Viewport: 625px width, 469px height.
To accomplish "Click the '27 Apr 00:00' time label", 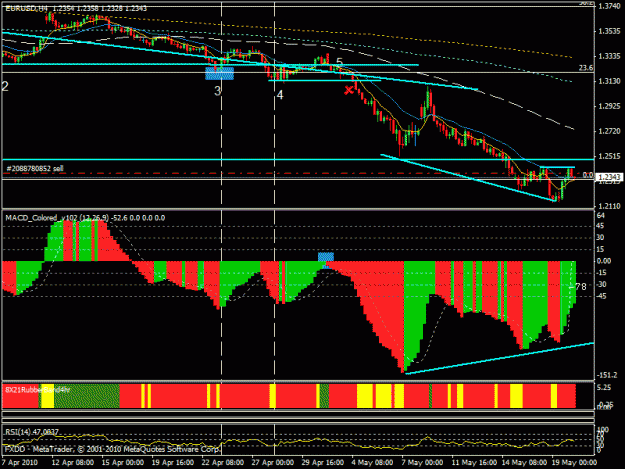I will click(x=272, y=463).
